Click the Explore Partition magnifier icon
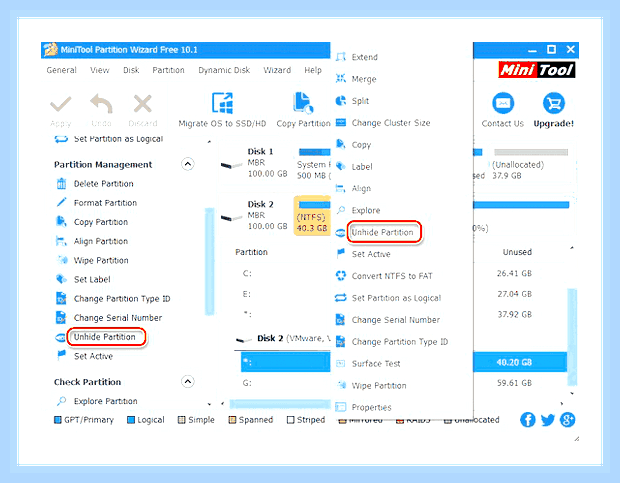 point(61,401)
